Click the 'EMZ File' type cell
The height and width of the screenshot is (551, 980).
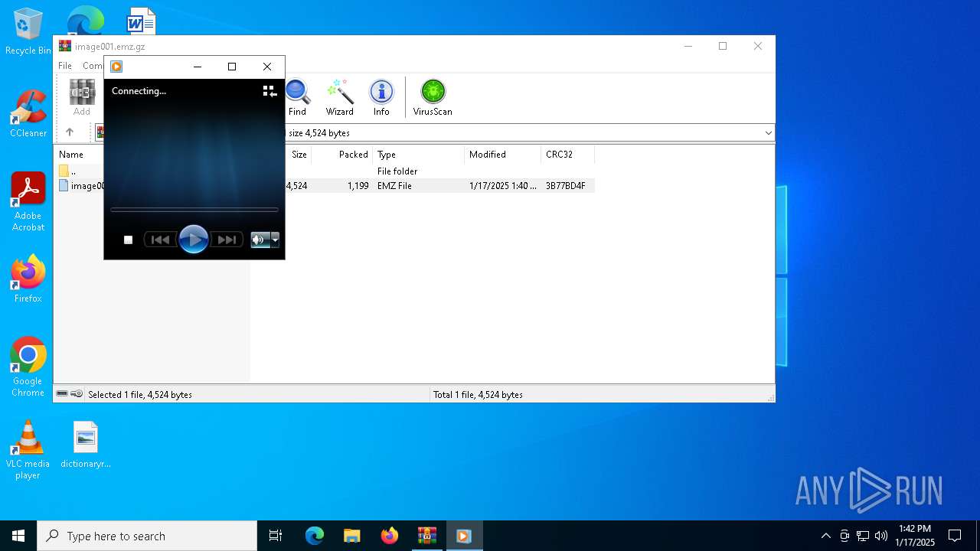coord(394,186)
